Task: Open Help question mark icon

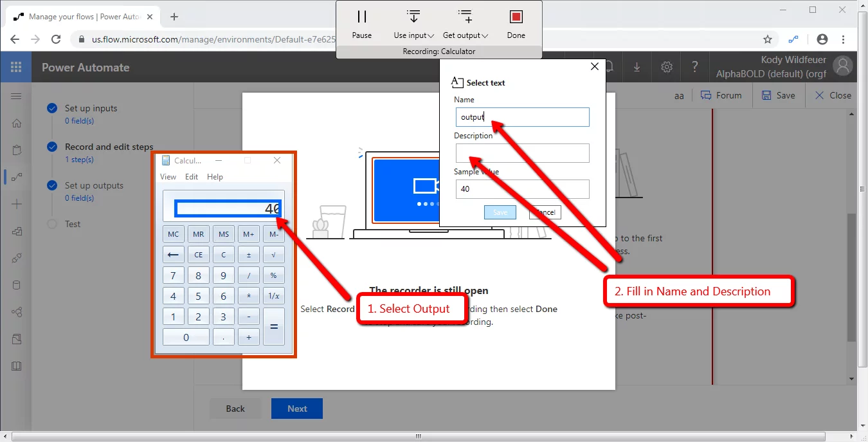Action: (x=694, y=67)
